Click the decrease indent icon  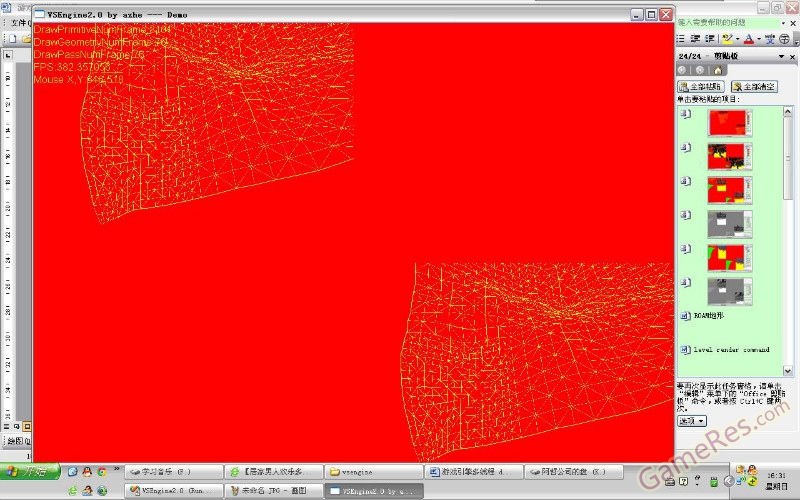pos(695,39)
